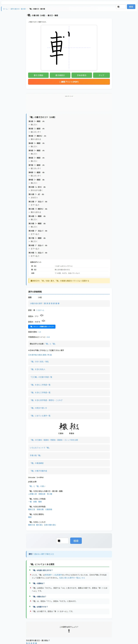
Task: Open 手書き風「轍」 link
Action: 36,456
